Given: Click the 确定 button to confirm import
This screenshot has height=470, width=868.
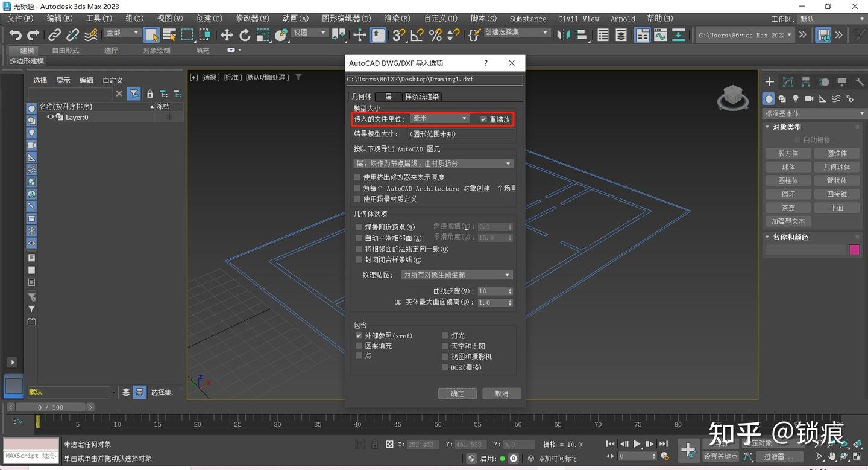Looking at the screenshot, I should (x=457, y=393).
